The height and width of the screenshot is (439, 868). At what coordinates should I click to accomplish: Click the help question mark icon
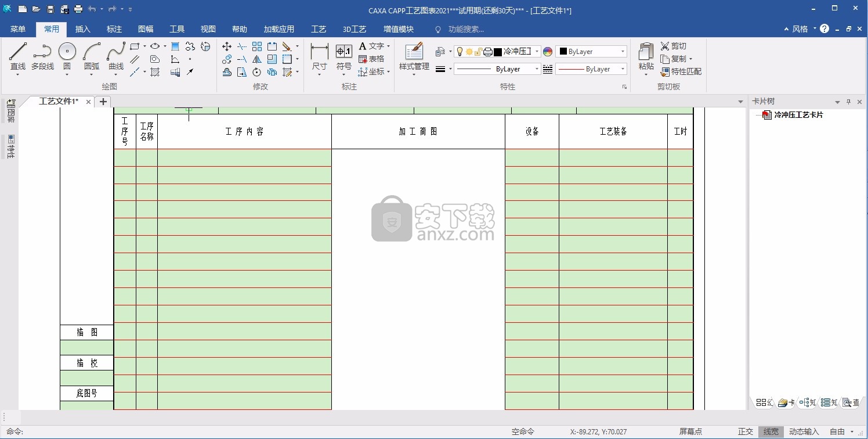point(824,29)
